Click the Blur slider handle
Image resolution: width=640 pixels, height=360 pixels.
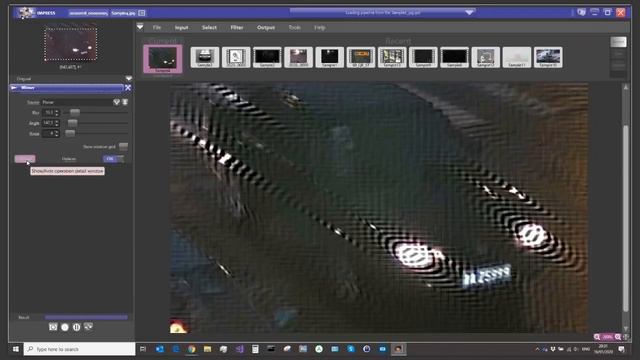75,112
